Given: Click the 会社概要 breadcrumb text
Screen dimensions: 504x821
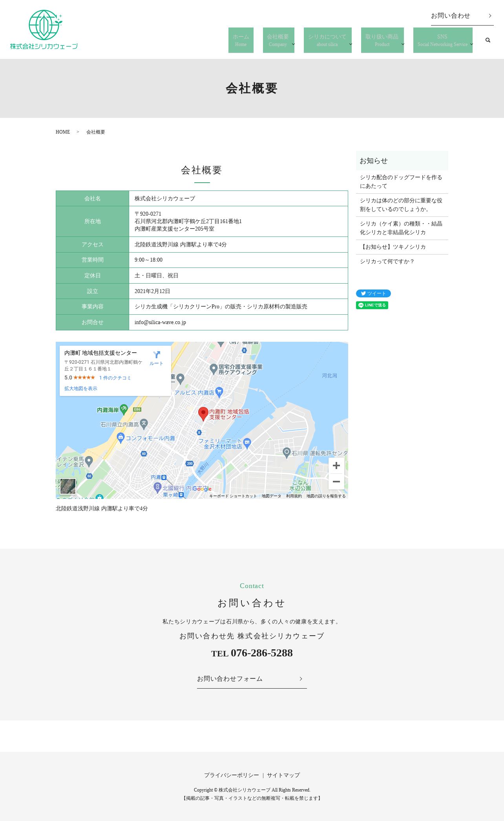Looking at the screenshot, I should point(96,132).
